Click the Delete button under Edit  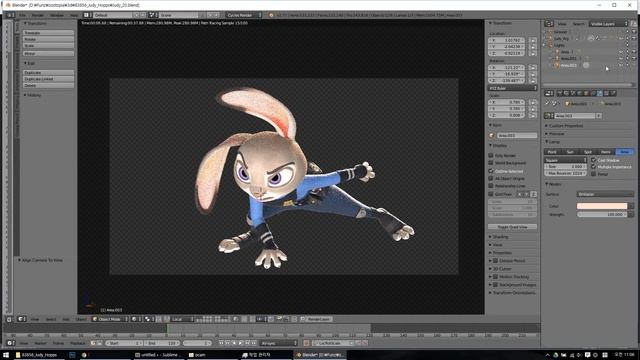[48, 85]
